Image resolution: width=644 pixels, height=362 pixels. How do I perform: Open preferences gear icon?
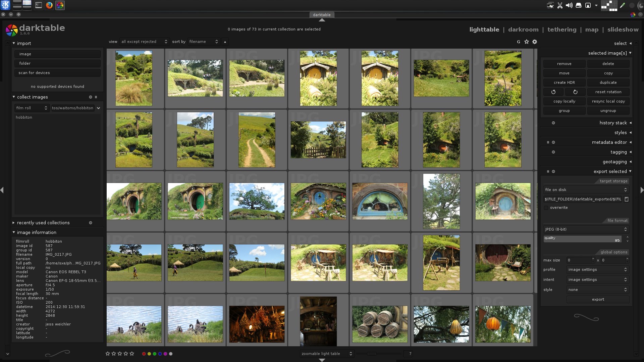535,42
